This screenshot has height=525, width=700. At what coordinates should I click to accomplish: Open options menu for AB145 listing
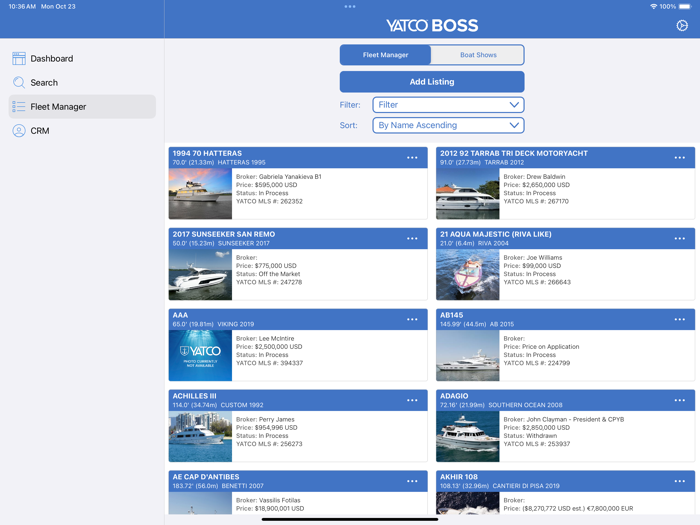point(679,319)
